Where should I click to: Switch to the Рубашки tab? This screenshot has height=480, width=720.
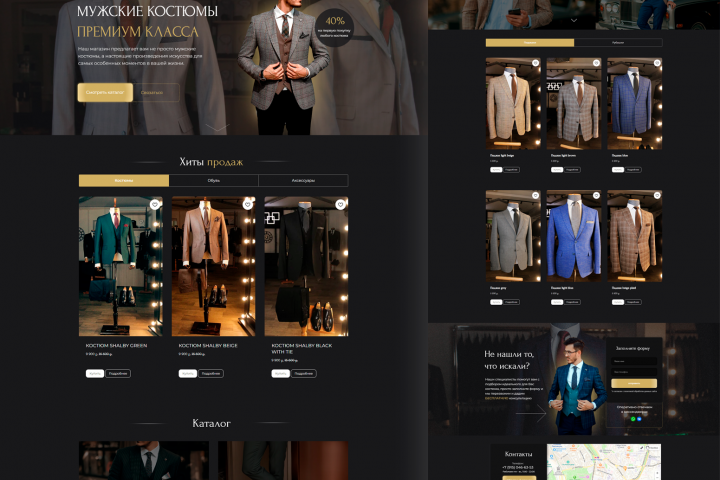[x=618, y=43]
